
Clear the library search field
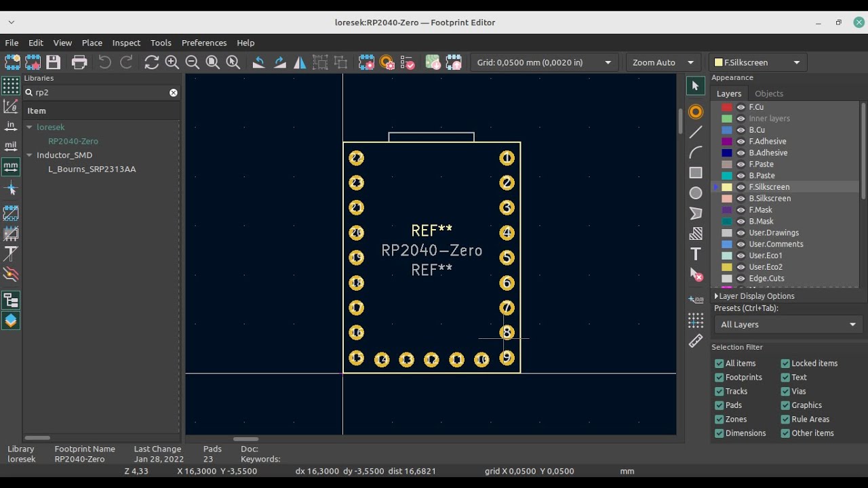[x=174, y=93]
